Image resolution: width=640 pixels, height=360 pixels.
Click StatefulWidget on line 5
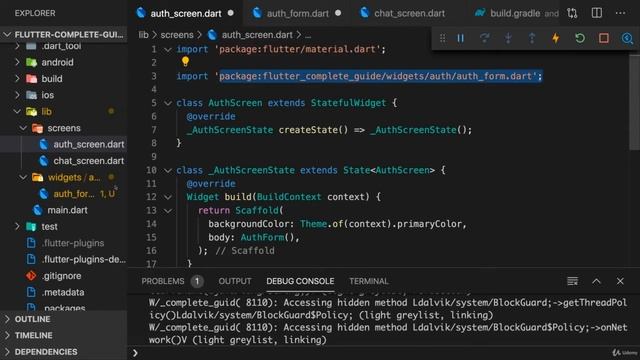[348, 103]
